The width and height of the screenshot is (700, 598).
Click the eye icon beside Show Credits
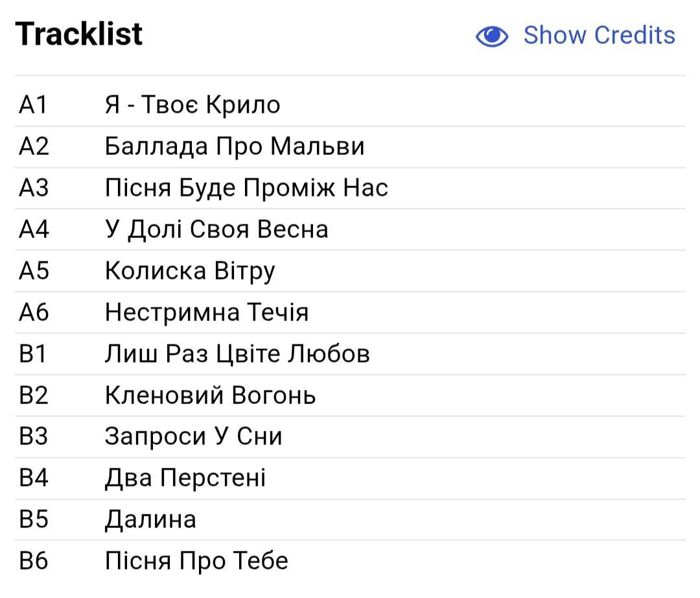pos(491,36)
